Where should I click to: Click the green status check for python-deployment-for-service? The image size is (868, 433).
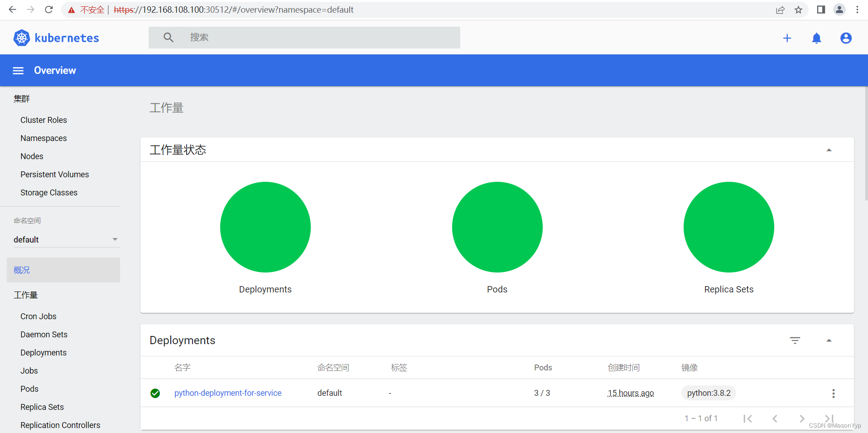click(155, 393)
